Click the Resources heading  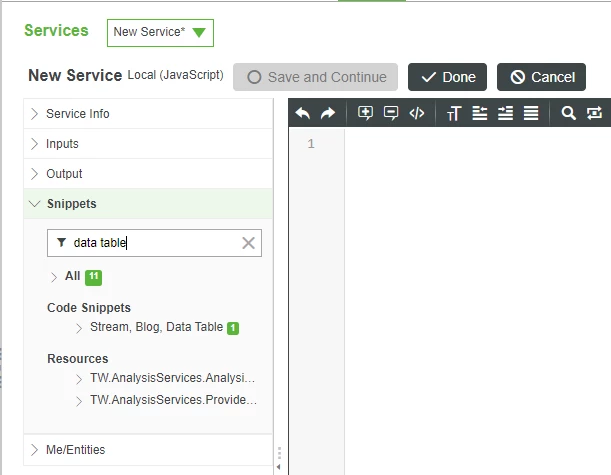click(x=78, y=358)
